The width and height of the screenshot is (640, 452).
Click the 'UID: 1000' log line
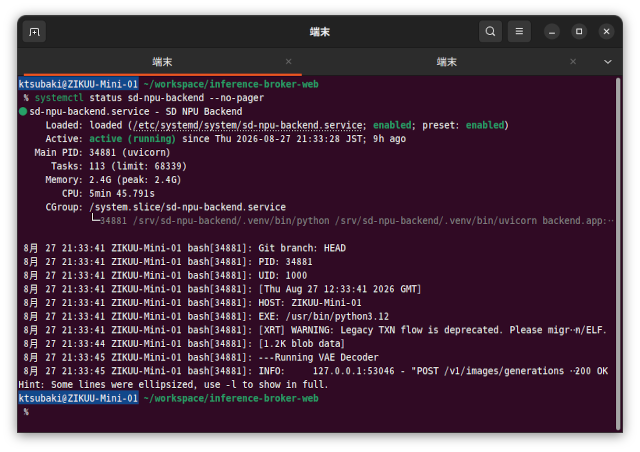click(165, 276)
